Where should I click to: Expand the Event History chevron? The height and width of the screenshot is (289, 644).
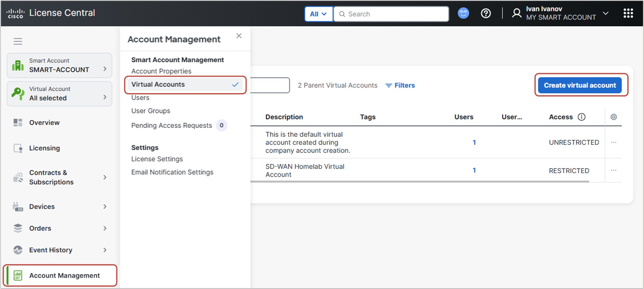coord(105,250)
